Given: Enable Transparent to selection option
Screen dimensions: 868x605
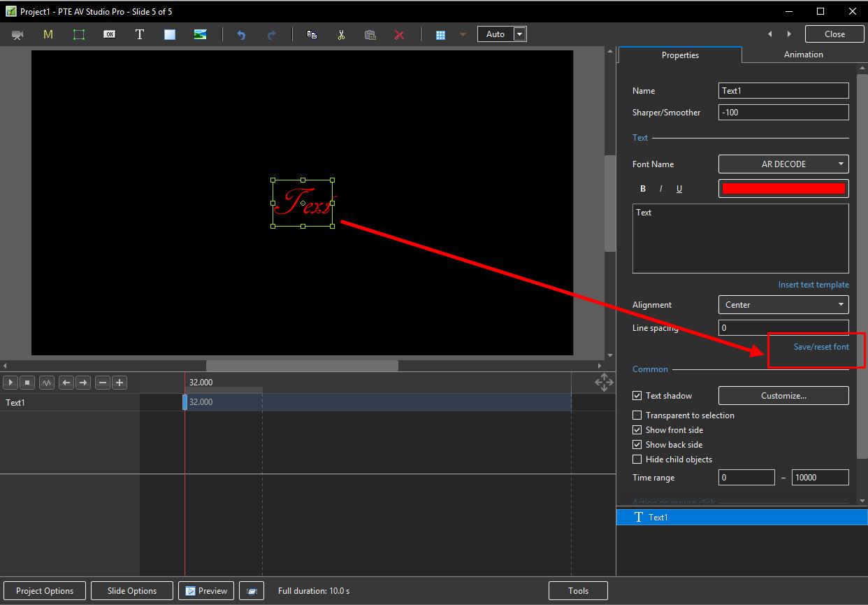Looking at the screenshot, I should click(x=637, y=415).
